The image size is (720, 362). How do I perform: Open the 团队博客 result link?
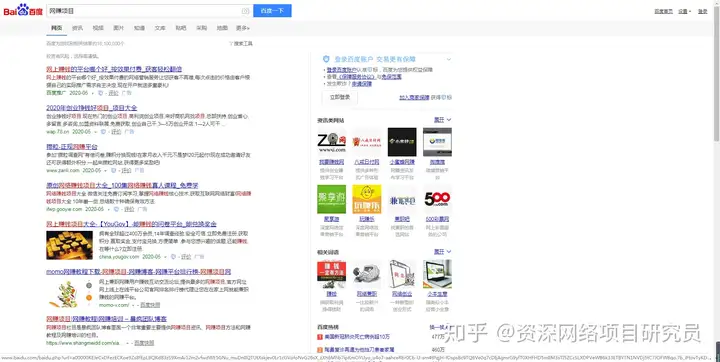coord(107,319)
